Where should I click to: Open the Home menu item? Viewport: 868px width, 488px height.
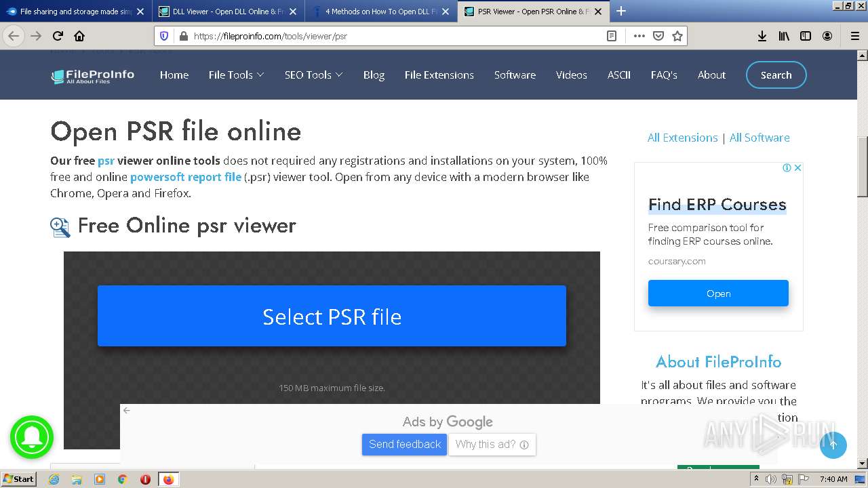pos(174,75)
